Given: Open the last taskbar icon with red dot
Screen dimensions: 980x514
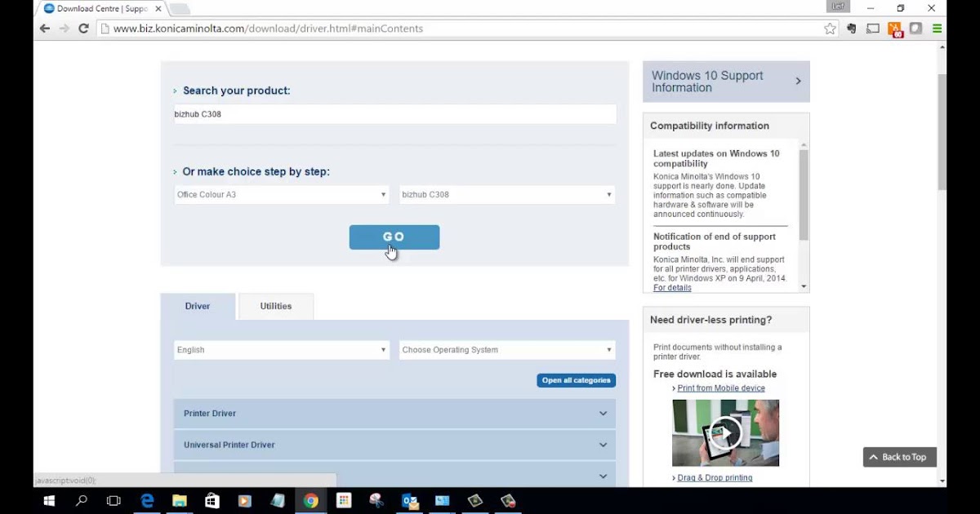Looking at the screenshot, I should (508, 501).
